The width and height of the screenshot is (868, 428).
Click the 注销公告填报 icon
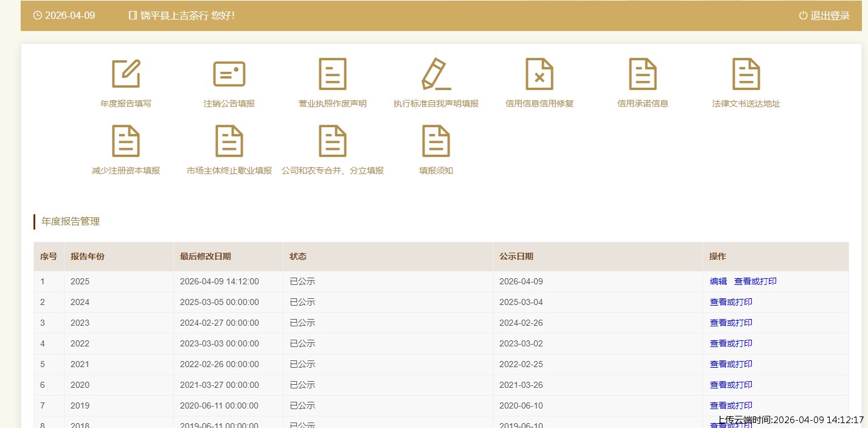[229, 74]
